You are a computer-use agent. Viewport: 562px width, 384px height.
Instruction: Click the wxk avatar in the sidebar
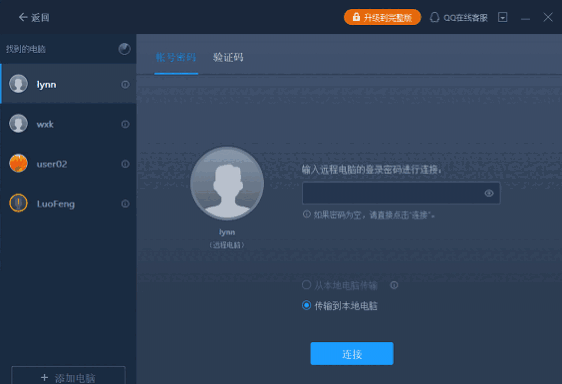18,124
